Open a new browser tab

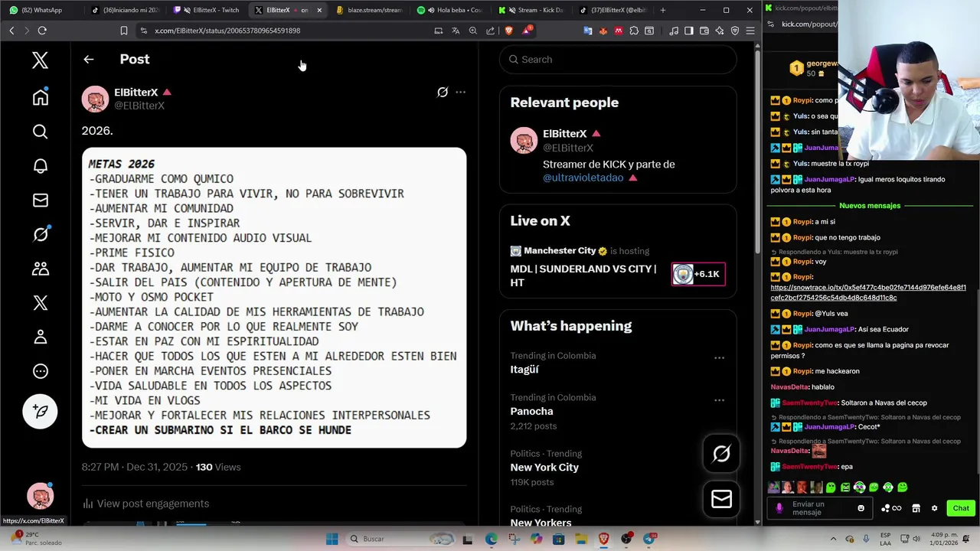click(663, 10)
